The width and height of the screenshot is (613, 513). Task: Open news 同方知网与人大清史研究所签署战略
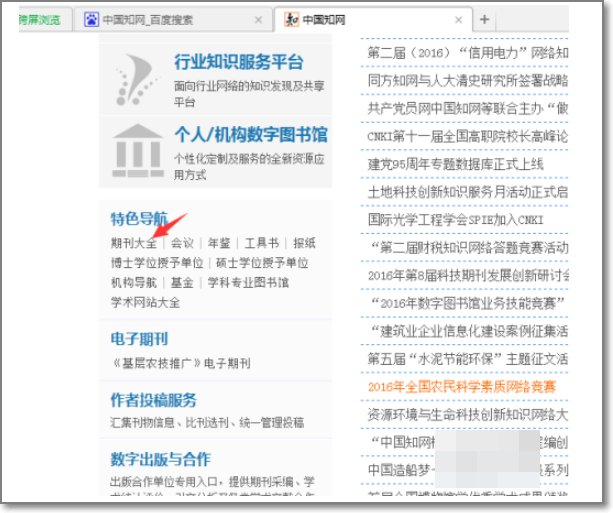point(468,81)
